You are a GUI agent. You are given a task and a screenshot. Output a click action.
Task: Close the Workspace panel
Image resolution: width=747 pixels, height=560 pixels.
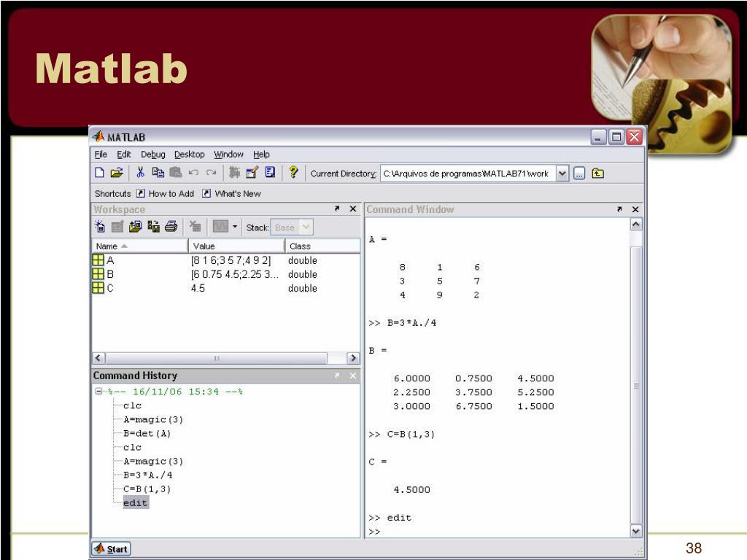353,209
